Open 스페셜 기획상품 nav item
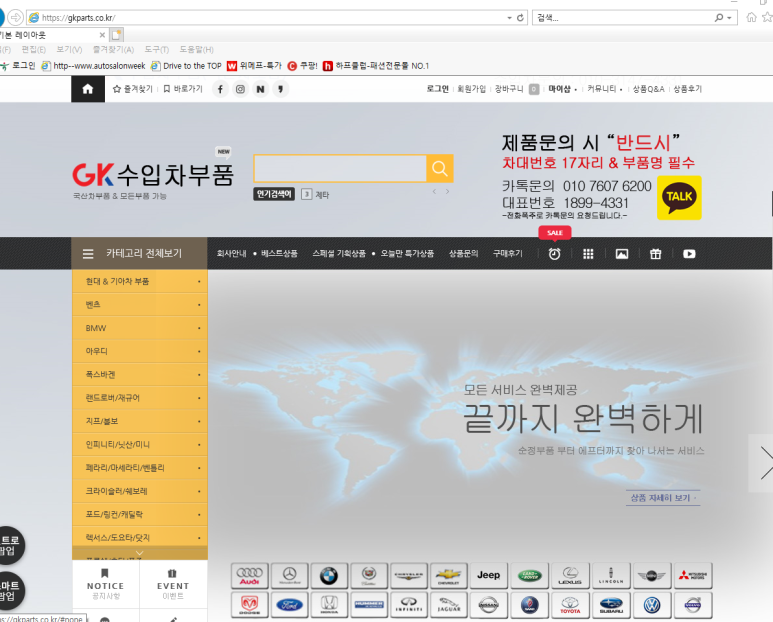Image resolution: width=773 pixels, height=622 pixels. [x=339, y=253]
